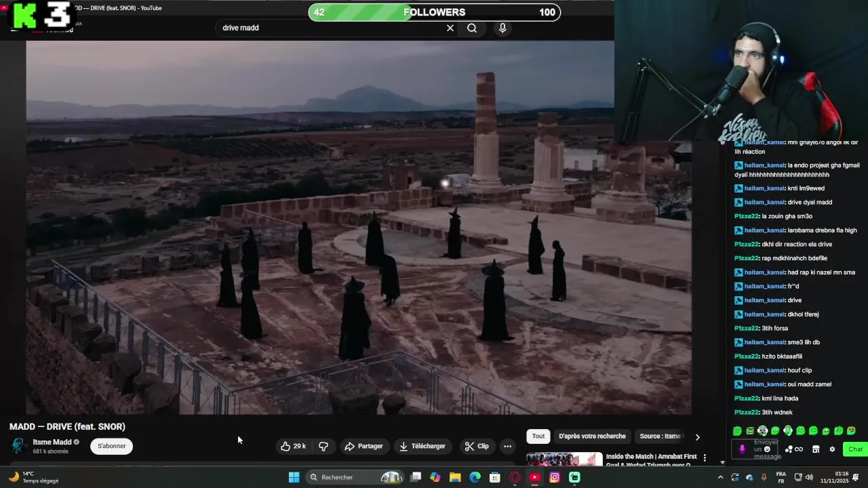Viewport: 868px width, 488px height.
Task: Open volume control in system tray
Action: click(809, 477)
